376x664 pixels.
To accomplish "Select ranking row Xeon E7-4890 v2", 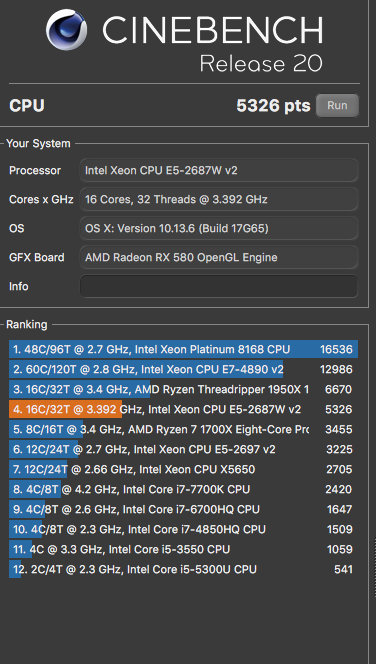I will coord(183,369).
